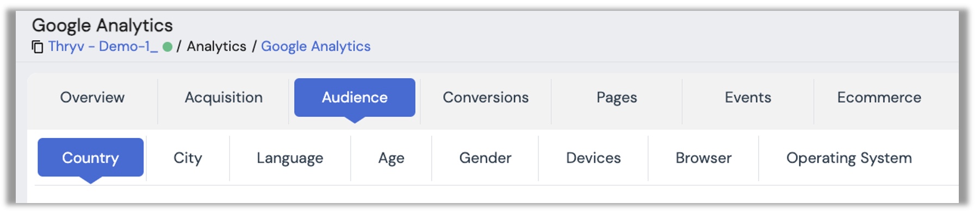Click the green status dot indicator
This screenshot has height=215, width=980.
(x=168, y=47)
